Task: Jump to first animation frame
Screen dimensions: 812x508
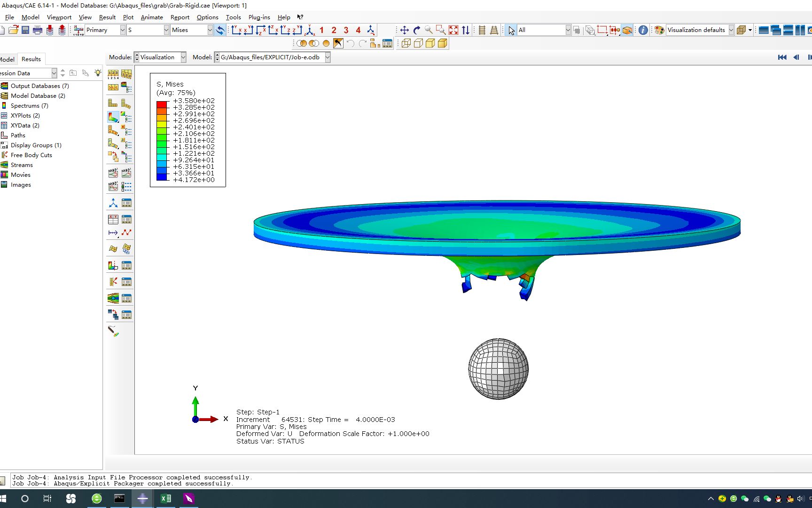Action: (x=782, y=57)
